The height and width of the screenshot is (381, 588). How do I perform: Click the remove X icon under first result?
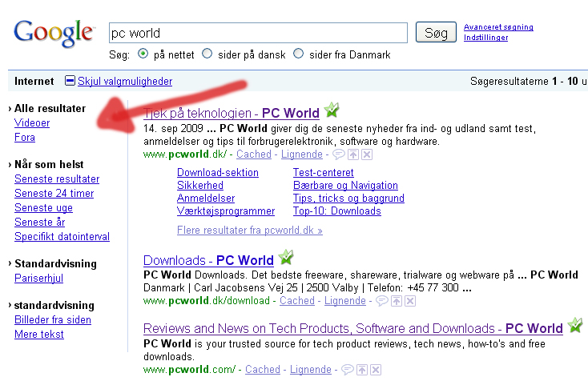(366, 154)
